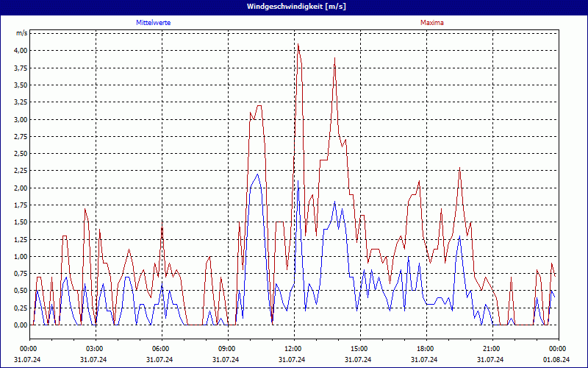Click the blue Mittelwerte peak just after 12:00
Image resolution: width=588 pixels, height=368 pixels.
pyautogui.click(x=298, y=181)
